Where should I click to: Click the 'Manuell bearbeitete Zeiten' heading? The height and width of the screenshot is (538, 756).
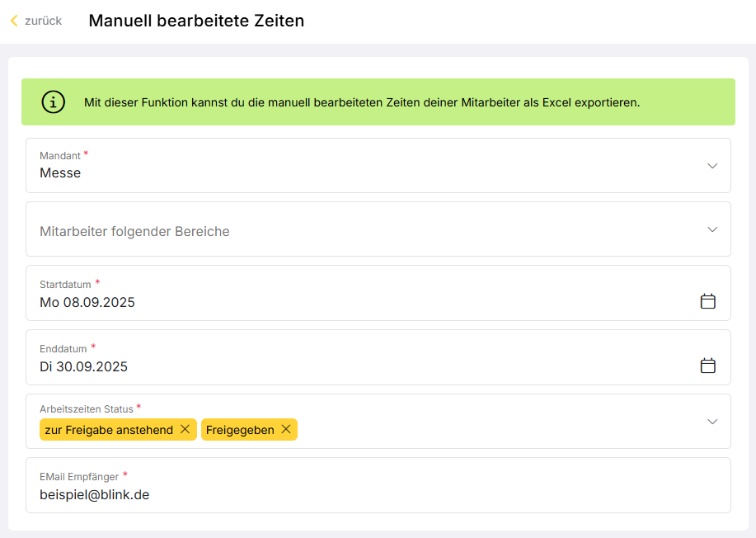click(x=196, y=21)
